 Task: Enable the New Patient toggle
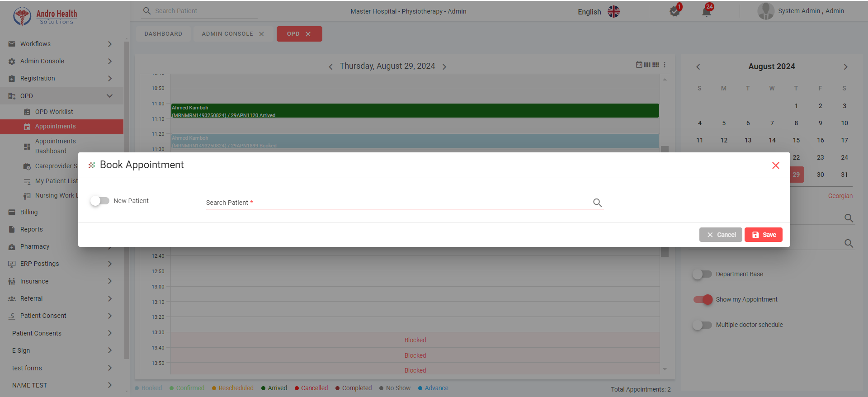99,201
